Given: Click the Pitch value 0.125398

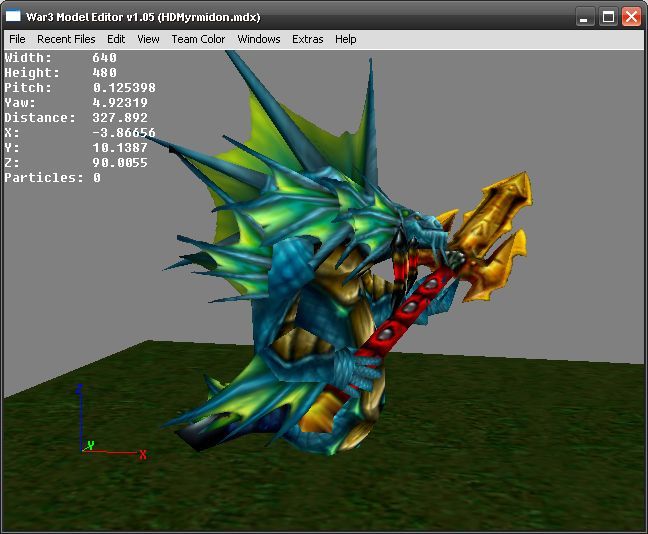Looking at the screenshot, I should tap(124, 88).
